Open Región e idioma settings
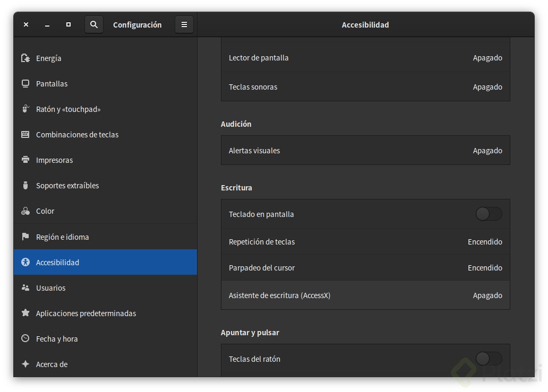This screenshot has width=548, height=392. point(105,237)
